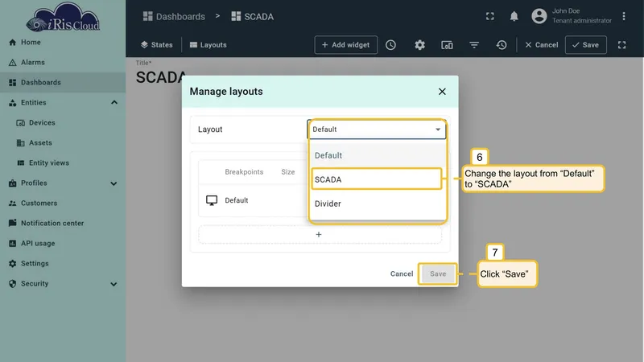Image resolution: width=644 pixels, height=362 pixels.
Task: Click the Security shield icon
Action: pyautogui.click(x=12, y=284)
